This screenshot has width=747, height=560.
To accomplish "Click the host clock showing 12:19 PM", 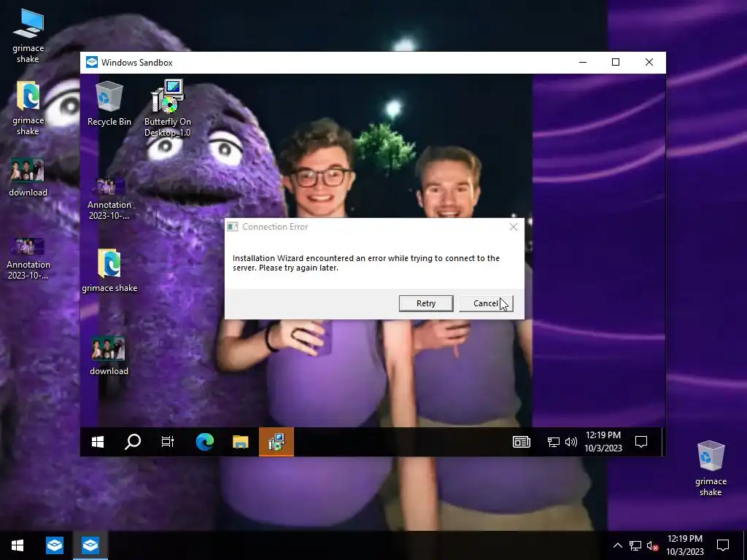I will click(684, 545).
